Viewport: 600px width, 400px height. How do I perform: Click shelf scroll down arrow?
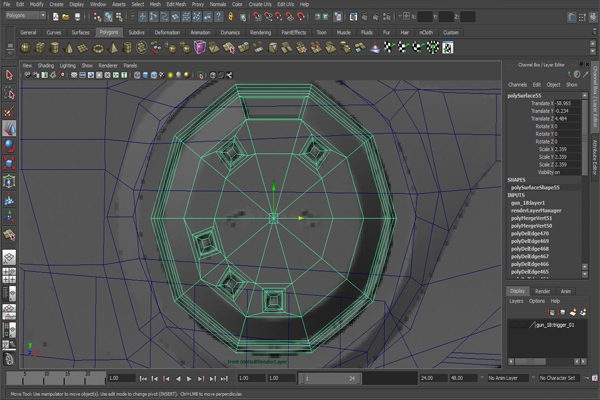593,51
